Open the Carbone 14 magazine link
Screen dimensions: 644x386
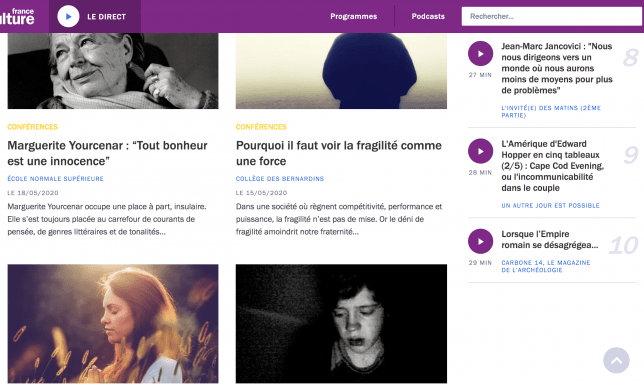point(545,266)
